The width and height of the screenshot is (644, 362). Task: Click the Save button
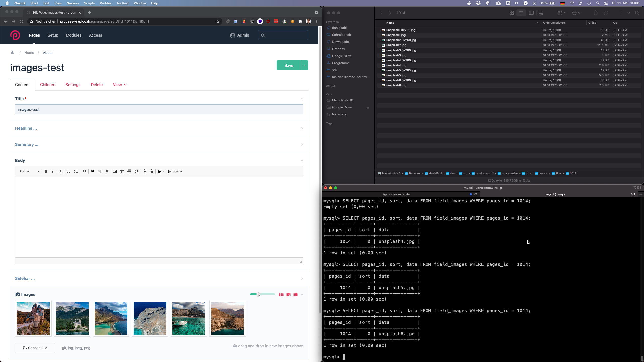point(289,65)
